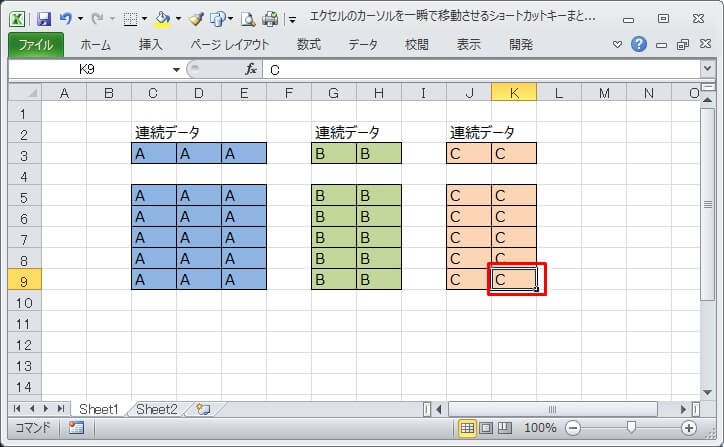Click the Insert Worksheet tab icon
Screen dimensions: 724x447
click(203, 409)
